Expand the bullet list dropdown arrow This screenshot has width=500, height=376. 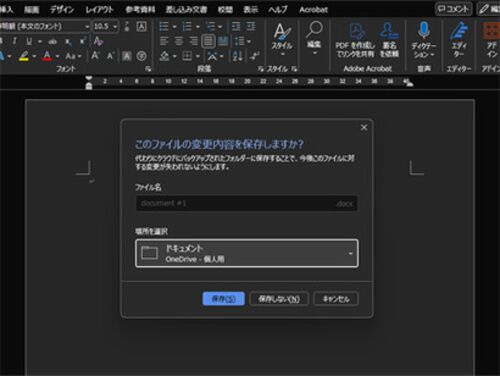coord(174,26)
